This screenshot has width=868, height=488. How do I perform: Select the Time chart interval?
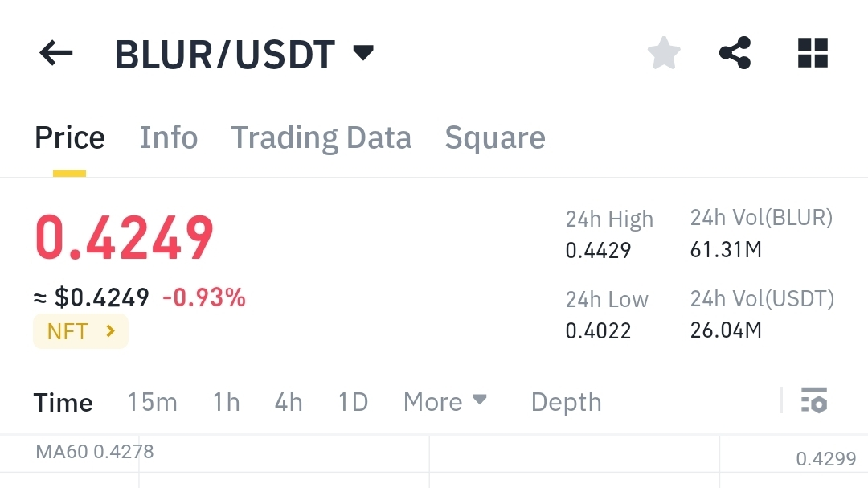point(63,402)
